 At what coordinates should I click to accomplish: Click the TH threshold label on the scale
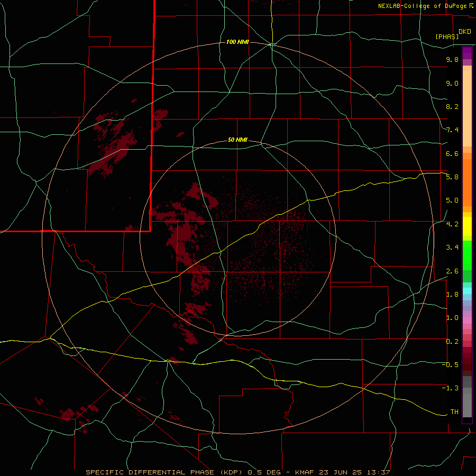point(454,412)
